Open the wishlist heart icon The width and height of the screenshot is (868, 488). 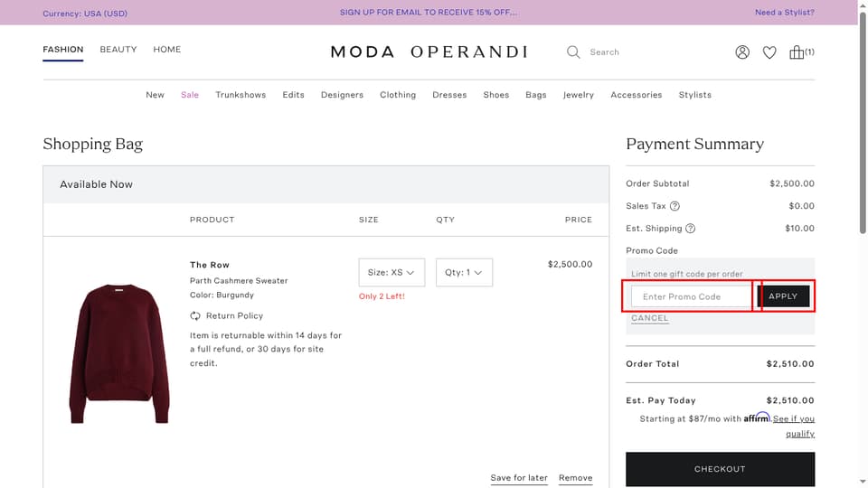click(x=769, y=52)
